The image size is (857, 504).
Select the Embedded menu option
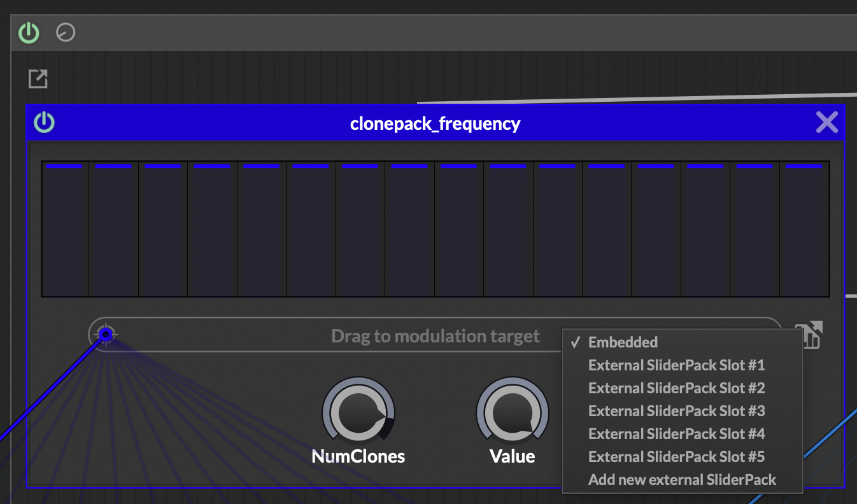click(683, 342)
